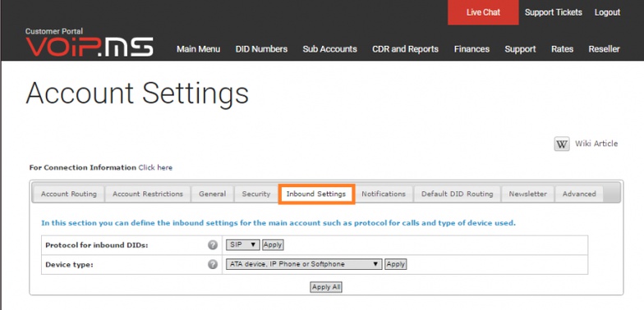The height and width of the screenshot is (310, 644).
Task: Open the General tab
Action: pyautogui.click(x=212, y=194)
